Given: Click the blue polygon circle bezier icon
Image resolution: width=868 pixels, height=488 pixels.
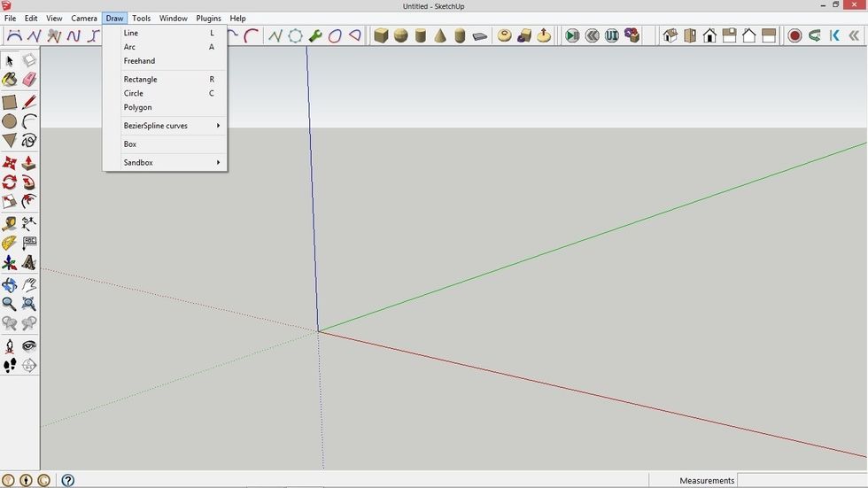Looking at the screenshot, I should [295, 36].
